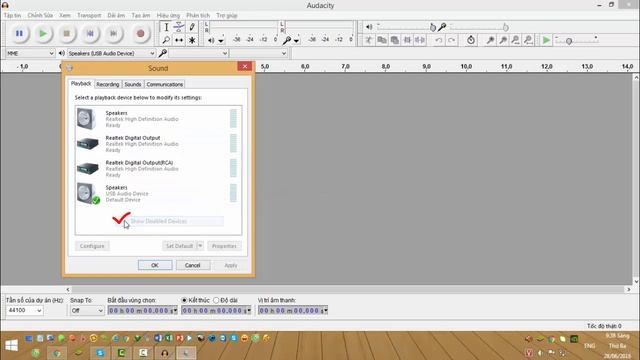
Task: Click the Pause transport button
Action: point(19,33)
